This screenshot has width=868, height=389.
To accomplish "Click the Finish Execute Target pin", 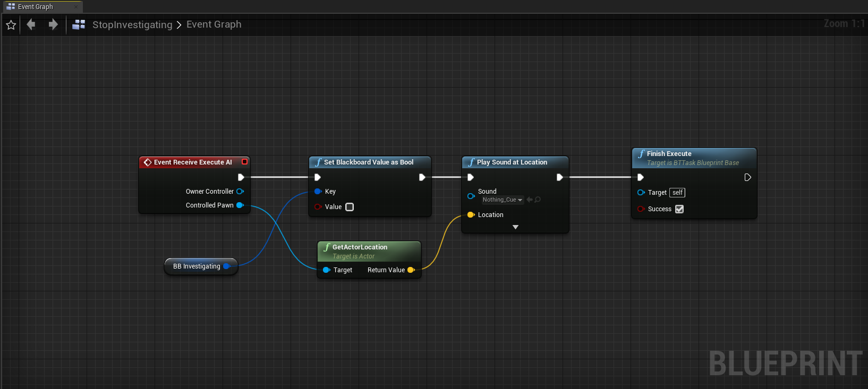I will 641,193.
